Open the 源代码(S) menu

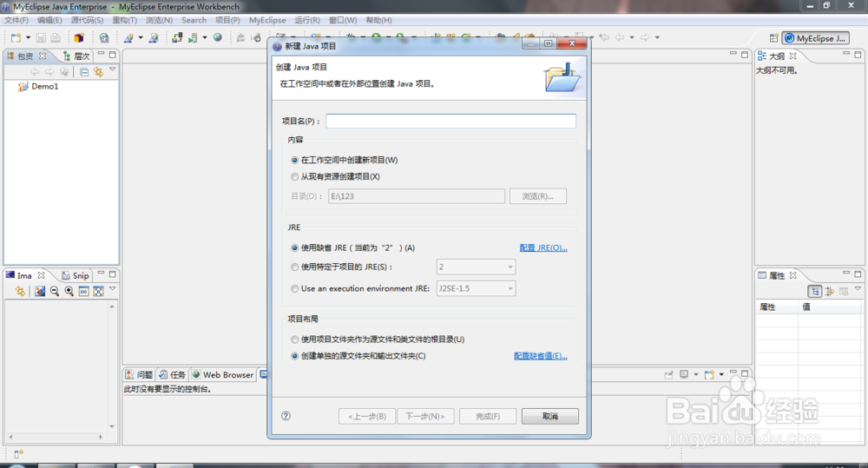(x=87, y=20)
